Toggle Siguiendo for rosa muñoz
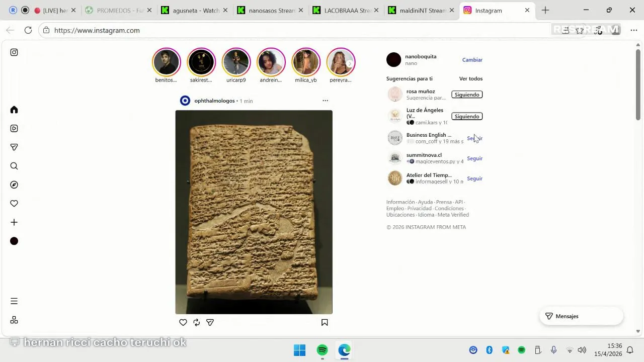This screenshot has height=362, width=644. point(467,95)
